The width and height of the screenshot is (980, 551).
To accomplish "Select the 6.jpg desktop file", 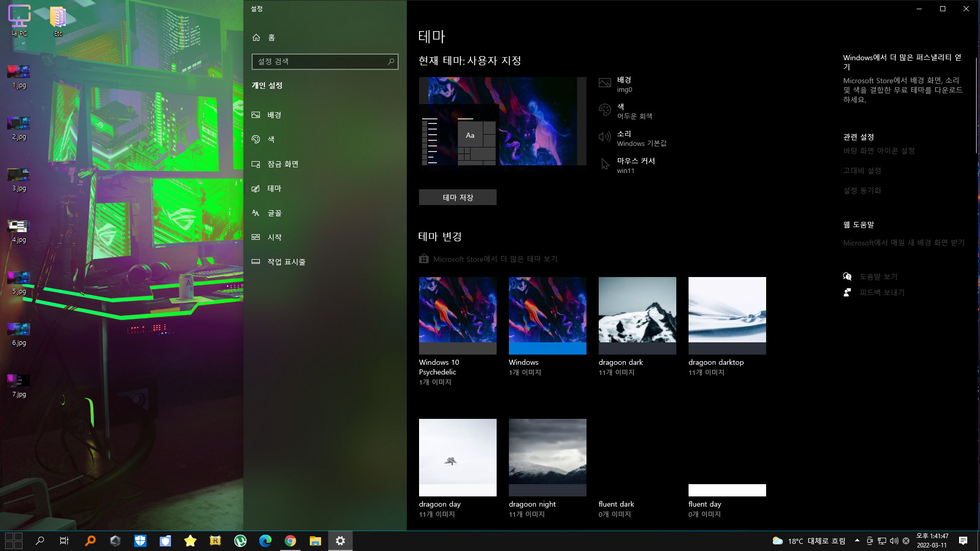I will 19,334.
